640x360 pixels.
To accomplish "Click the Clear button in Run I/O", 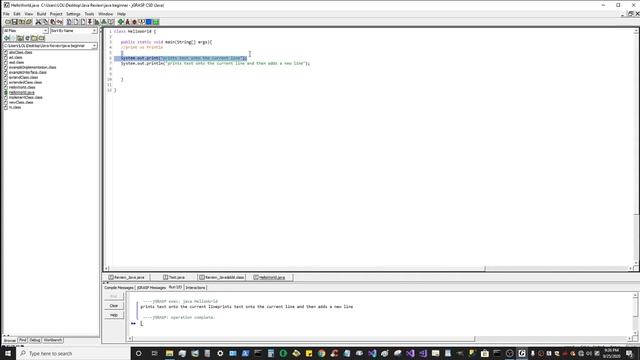I will pyautogui.click(x=114, y=306).
